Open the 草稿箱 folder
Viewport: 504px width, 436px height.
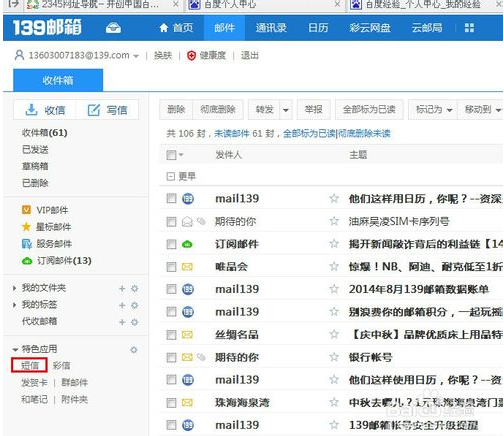(x=35, y=166)
